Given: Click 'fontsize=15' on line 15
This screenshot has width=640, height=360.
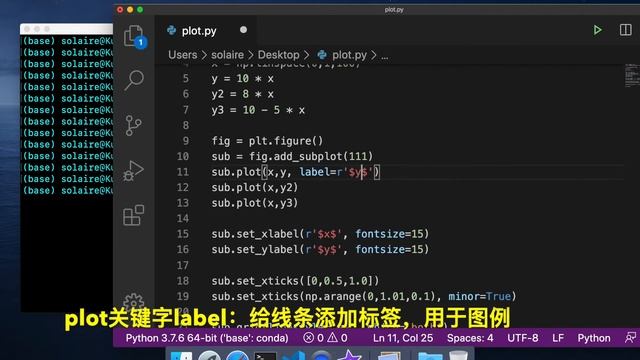Looking at the screenshot, I should coord(389,234).
